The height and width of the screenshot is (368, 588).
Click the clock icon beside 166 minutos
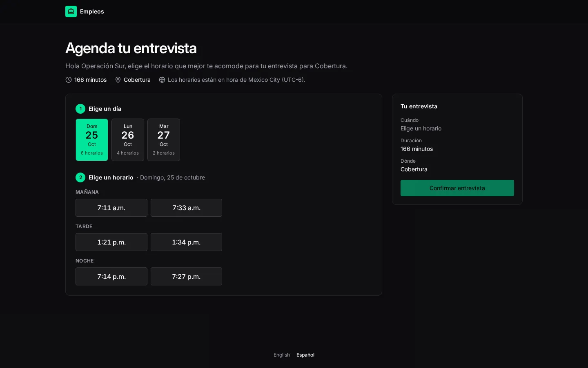69,80
